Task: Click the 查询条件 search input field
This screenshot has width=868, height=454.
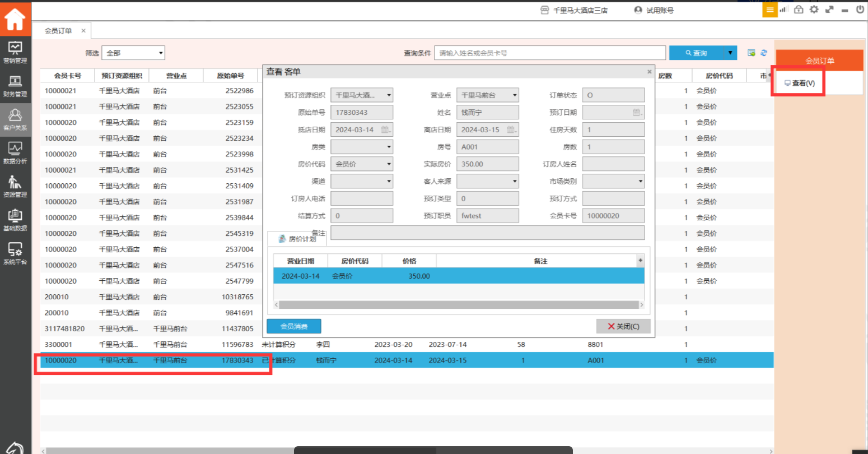Action: pos(549,53)
